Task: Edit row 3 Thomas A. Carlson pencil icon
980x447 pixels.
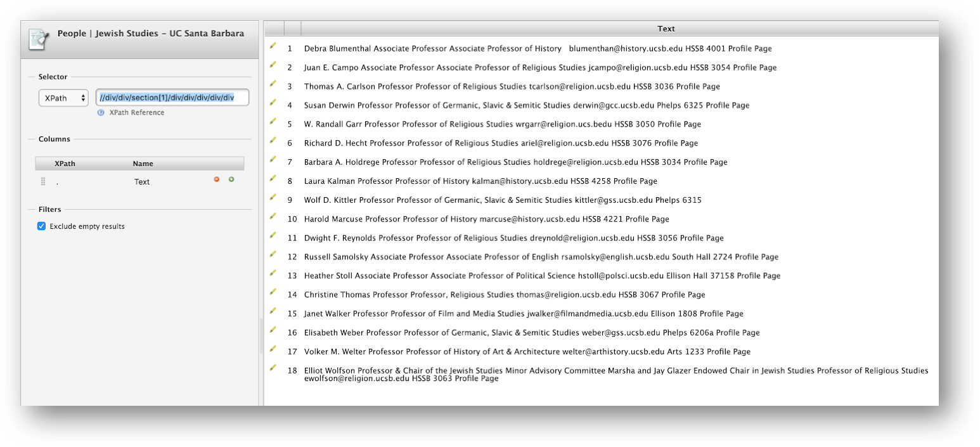Action: pos(273,84)
